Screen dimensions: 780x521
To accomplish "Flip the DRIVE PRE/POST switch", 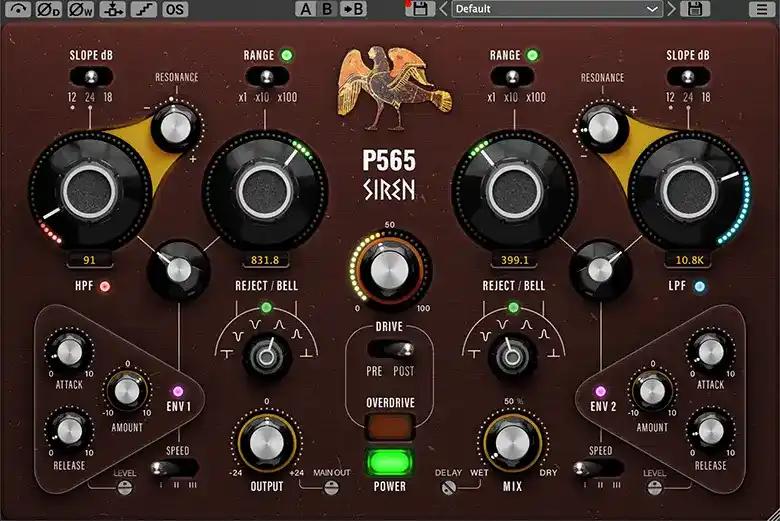I will [x=390, y=349].
